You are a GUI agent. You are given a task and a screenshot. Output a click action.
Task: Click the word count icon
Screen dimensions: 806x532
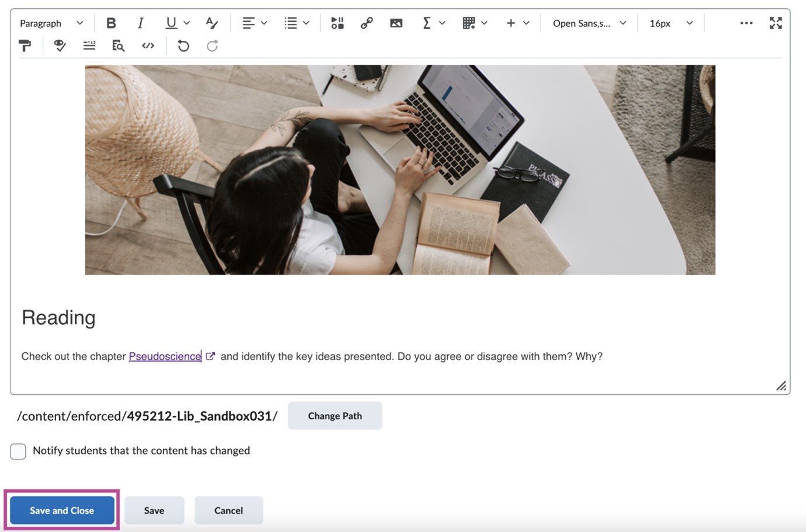[x=89, y=46]
